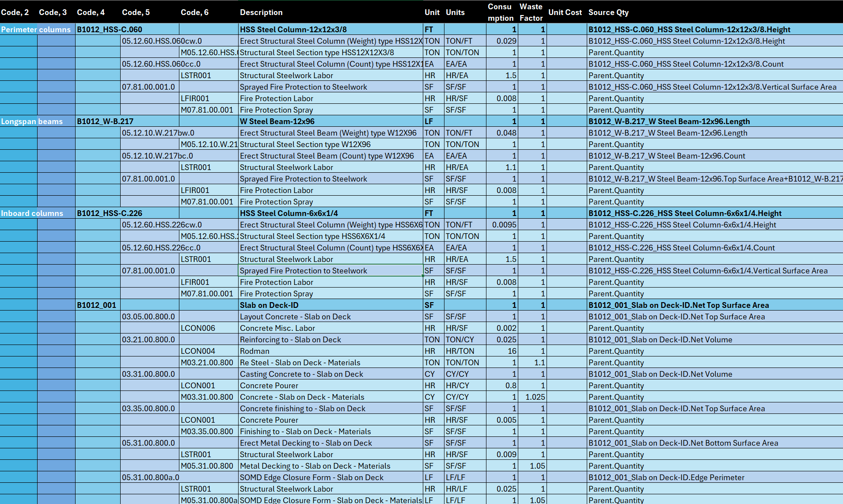
Task: Select consumption value 0.029
Action: coord(502,41)
